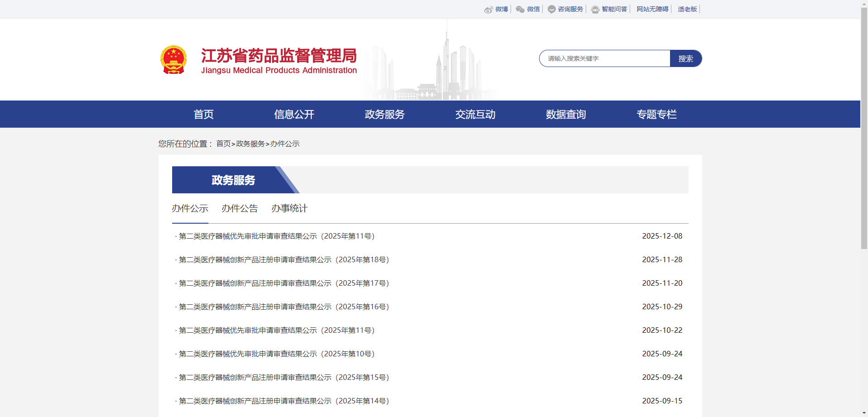Switch to 适老版 mode

coord(687,9)
